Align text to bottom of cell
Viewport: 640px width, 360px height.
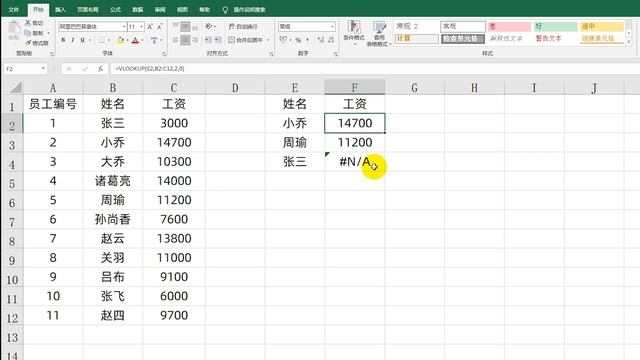coord(195,27)
